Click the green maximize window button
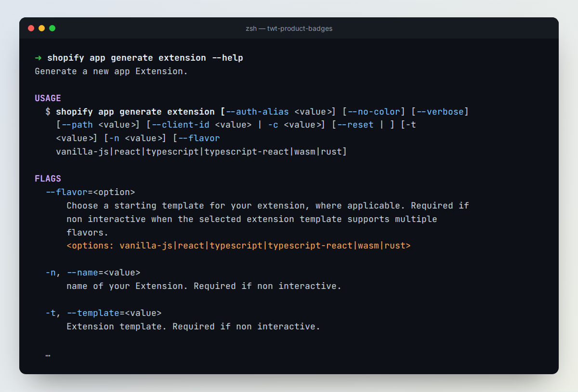 53,28
